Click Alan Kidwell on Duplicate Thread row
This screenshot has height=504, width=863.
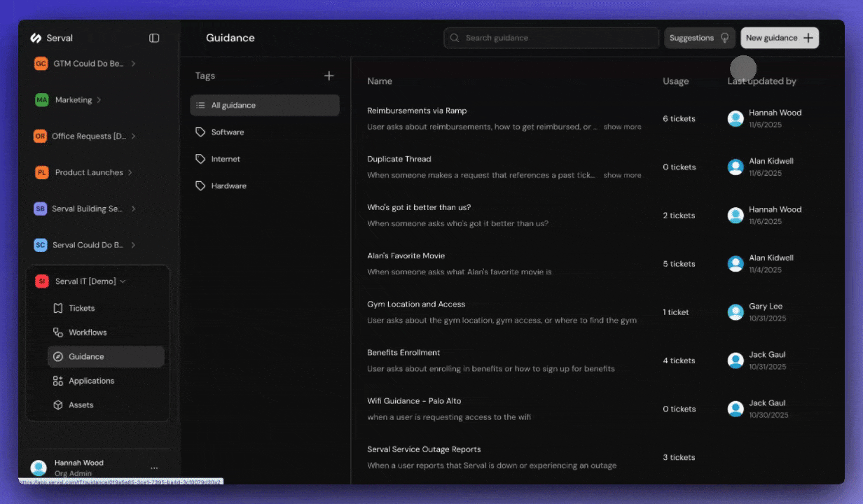click(x=771, y=161)
